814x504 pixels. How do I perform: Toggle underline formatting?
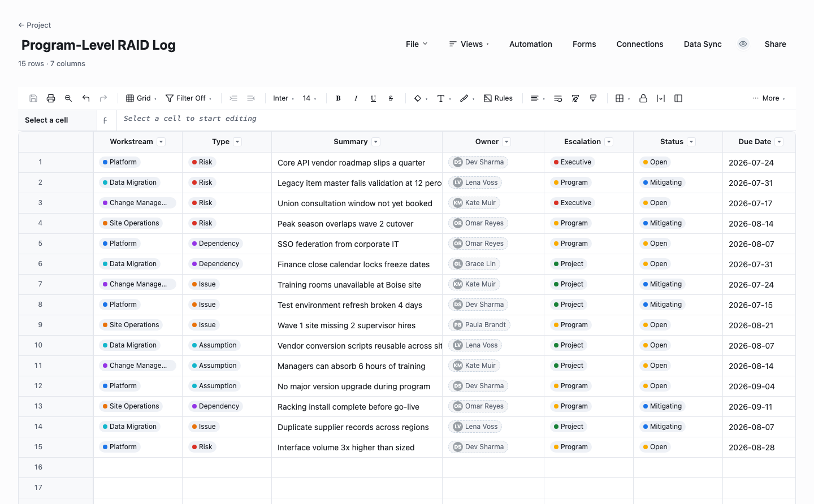click(373, 98)
